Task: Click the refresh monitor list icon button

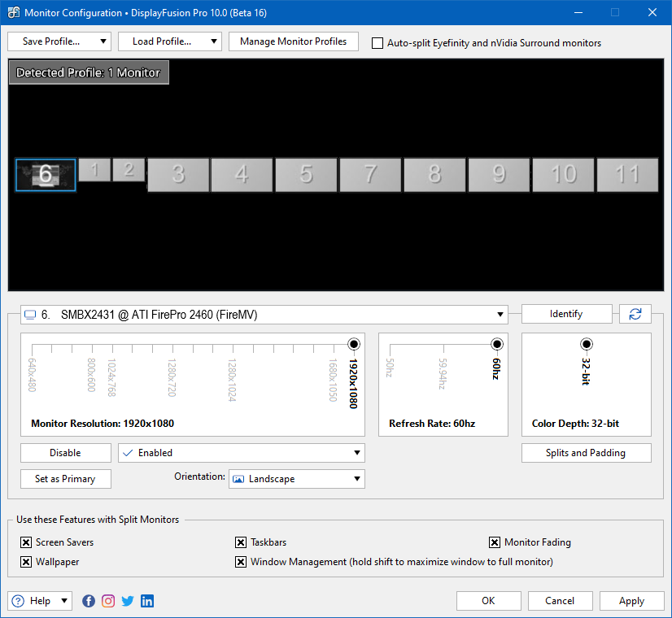Action: [x=635, y=314]
